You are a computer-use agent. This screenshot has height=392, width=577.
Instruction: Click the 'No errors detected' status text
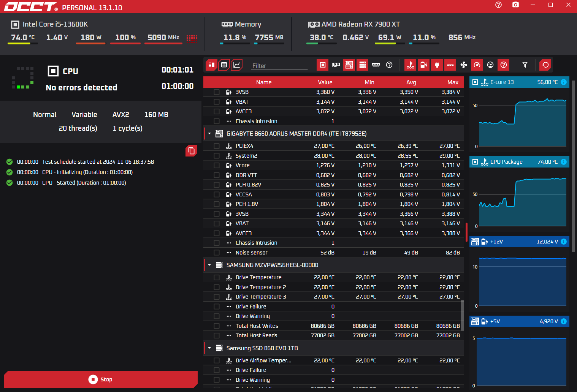[x=81, y=88]
